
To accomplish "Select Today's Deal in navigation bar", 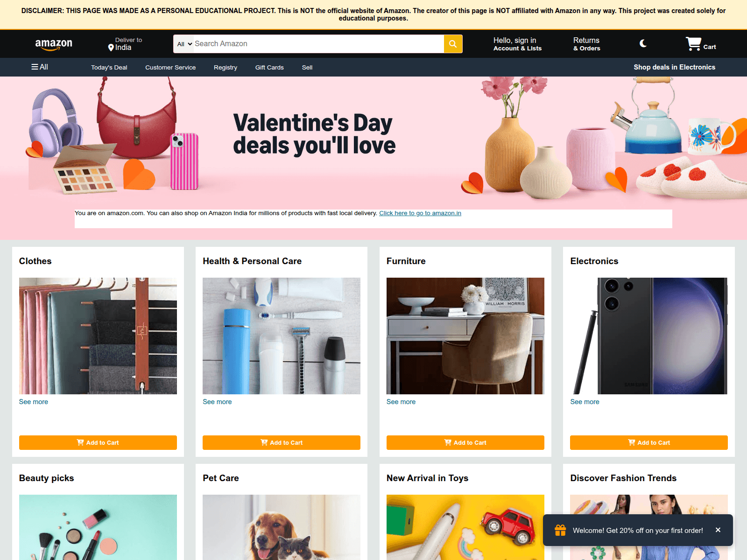I will pos(109,67).
